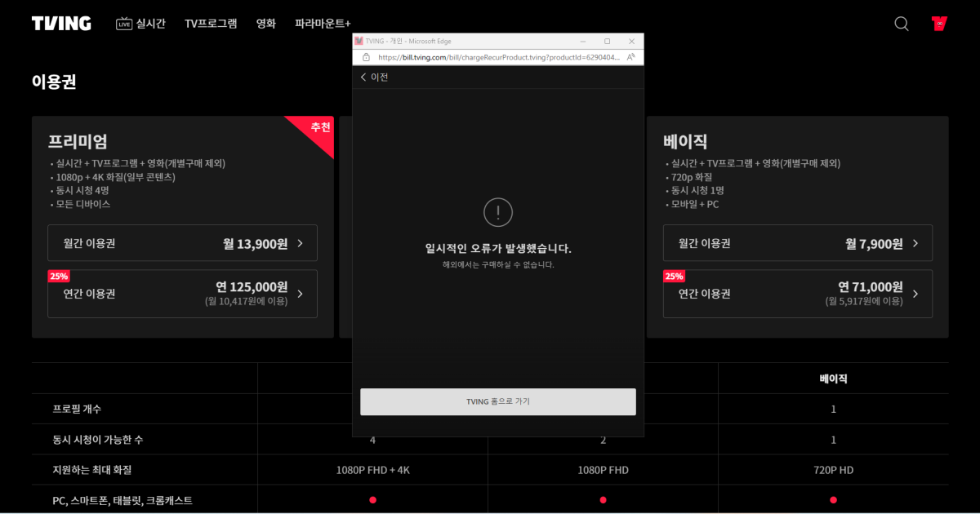Click the exclamation warning icon in the popup

tap(498, 212)
